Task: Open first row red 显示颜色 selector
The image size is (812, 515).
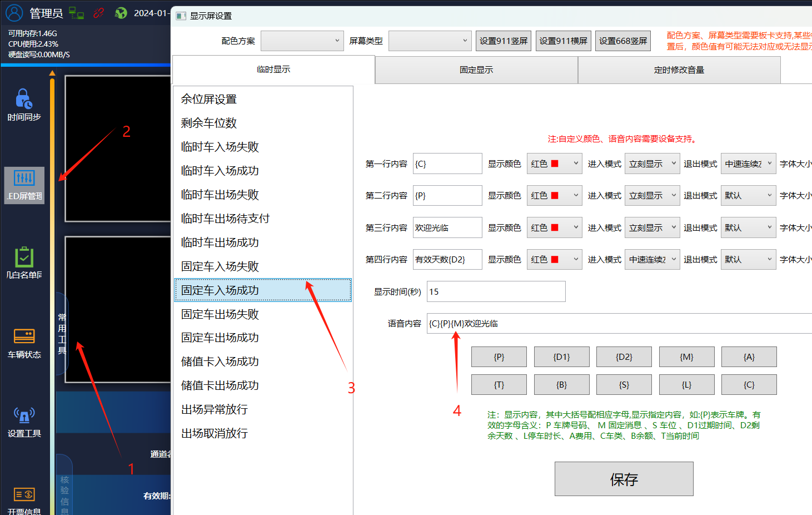Action: click(x=555, y=164)
